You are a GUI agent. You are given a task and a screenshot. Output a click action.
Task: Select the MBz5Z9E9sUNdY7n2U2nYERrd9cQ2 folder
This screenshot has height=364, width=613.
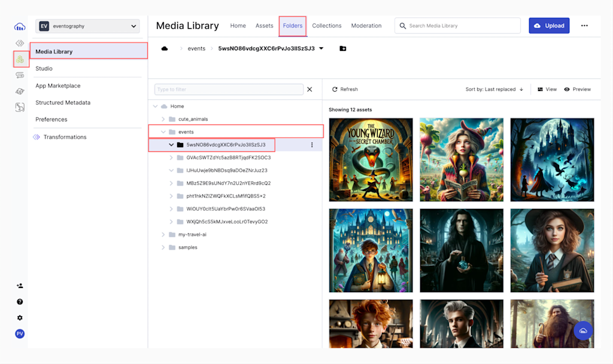coord(228,183)
